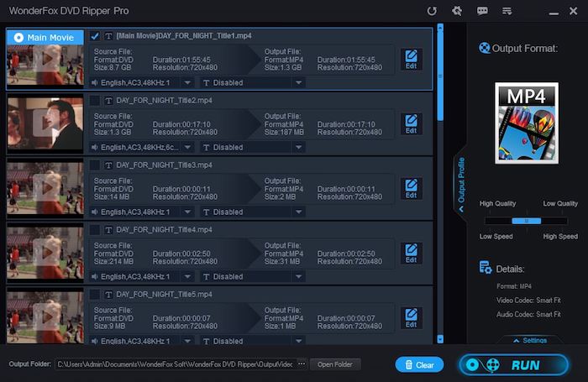
Task: Click the refresh/reload icon in title bar
Action: [x=432, y=11]
